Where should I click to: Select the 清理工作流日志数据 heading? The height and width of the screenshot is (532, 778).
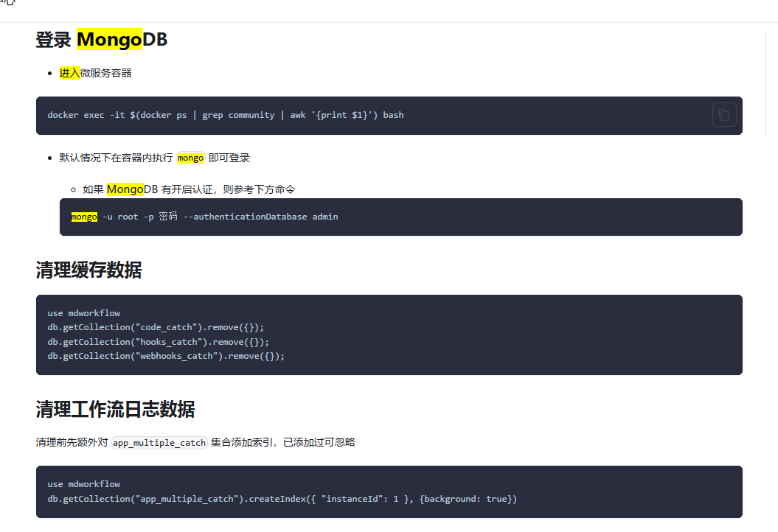115,410
